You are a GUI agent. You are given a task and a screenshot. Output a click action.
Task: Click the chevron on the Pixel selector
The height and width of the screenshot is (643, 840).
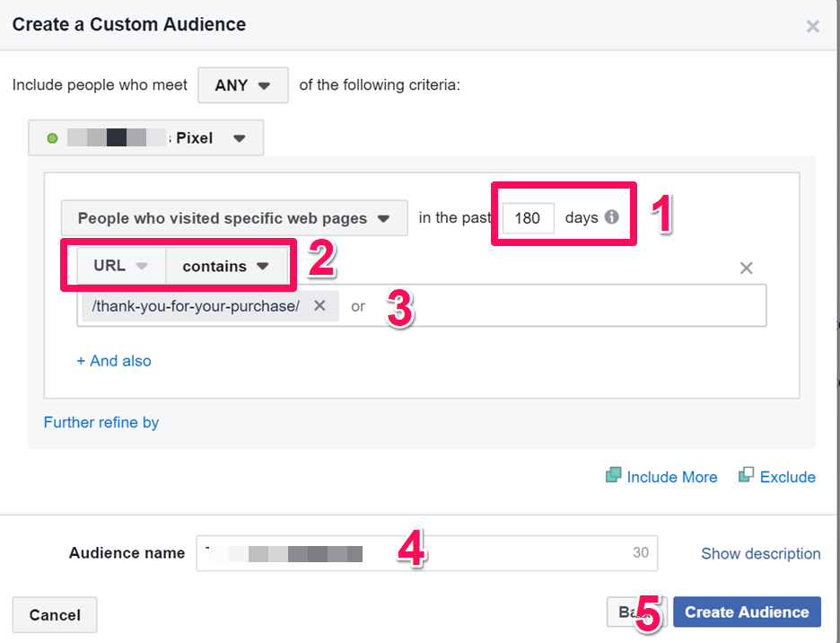coord(239,137)
